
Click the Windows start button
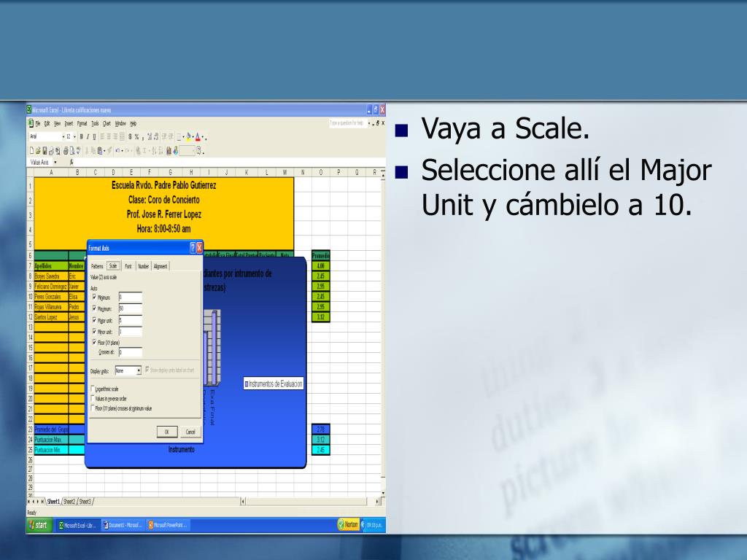38,525
